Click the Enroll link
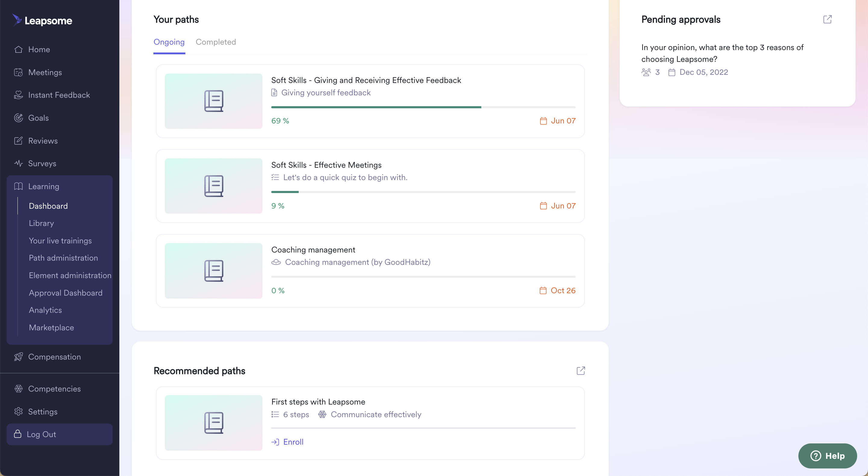 pyautogui.click(x=293, y=442)
